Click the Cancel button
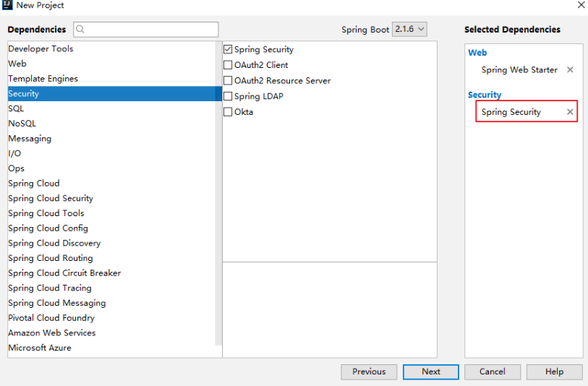The image size is (588, 386). 493,372
